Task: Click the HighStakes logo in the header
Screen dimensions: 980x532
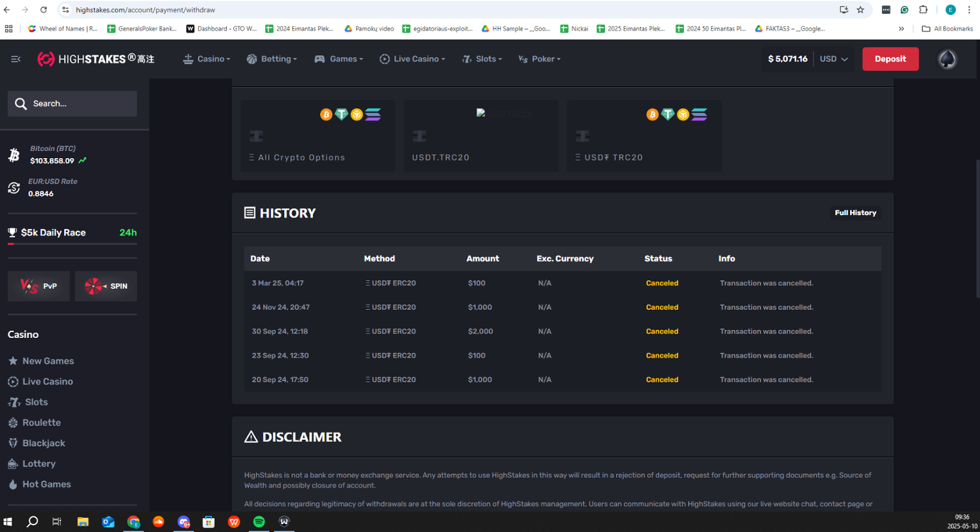Action: tap(95, 59)
